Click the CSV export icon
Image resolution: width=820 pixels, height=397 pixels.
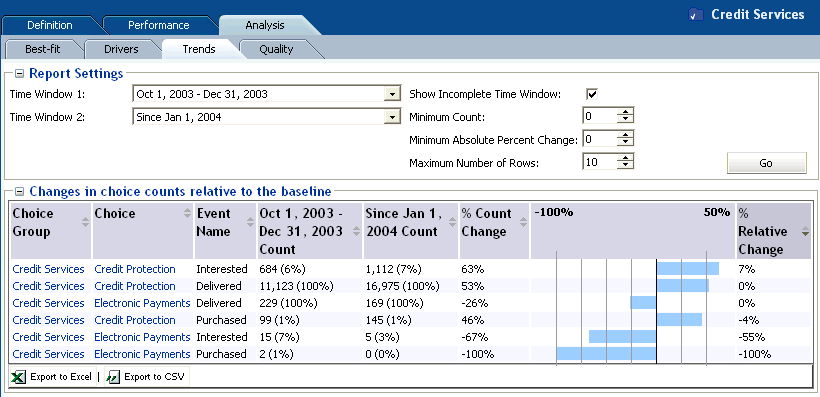click(113, 377)
